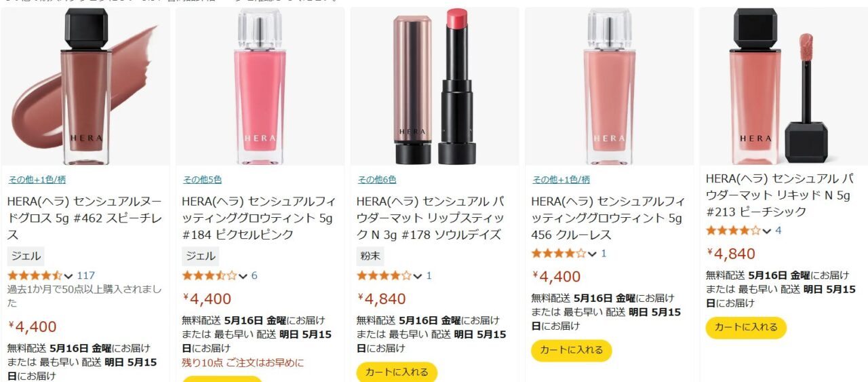
Task: Open star rating of #178 ソウルデイズ lipstick
Action: [384, 275]
